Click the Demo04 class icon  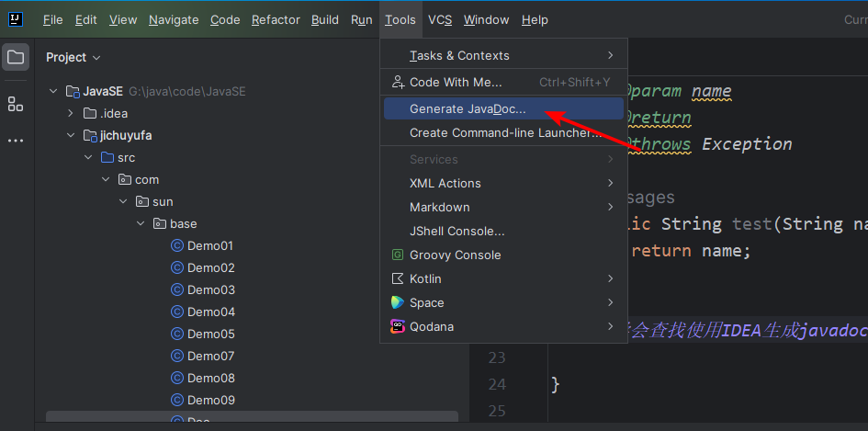coord(177,312)
